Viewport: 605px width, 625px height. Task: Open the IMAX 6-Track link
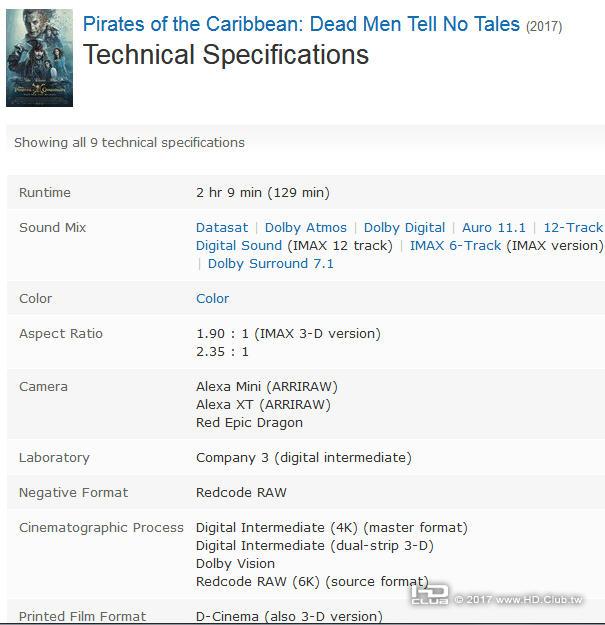455,245
